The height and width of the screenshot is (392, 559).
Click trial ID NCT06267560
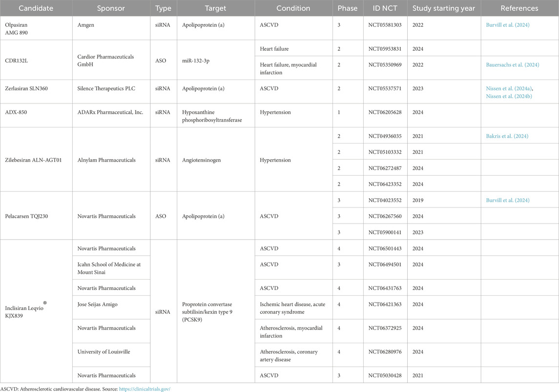click(385, 216)
